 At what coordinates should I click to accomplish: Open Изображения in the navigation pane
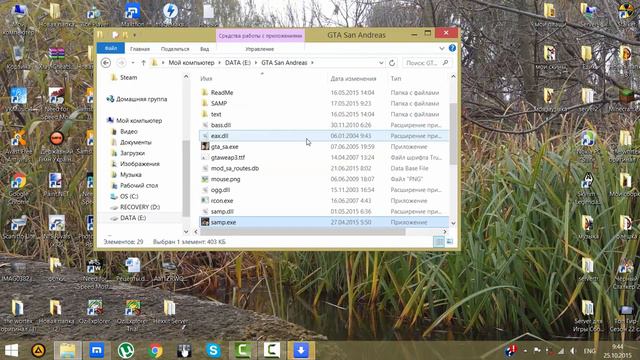pyautogui.click(x=140, y=164)
